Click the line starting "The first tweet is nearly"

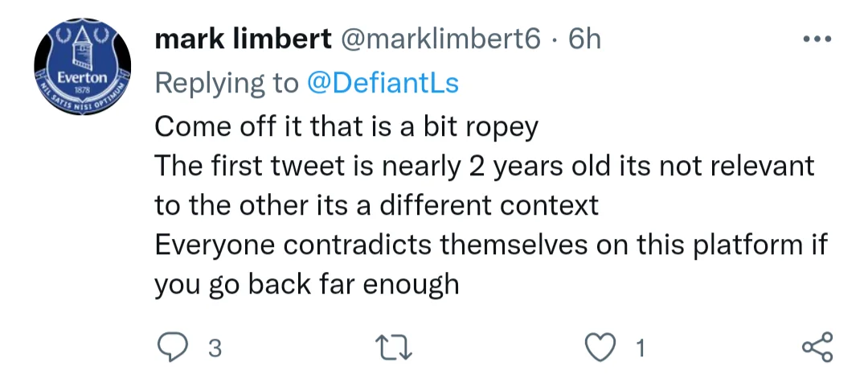coord(484,167)
